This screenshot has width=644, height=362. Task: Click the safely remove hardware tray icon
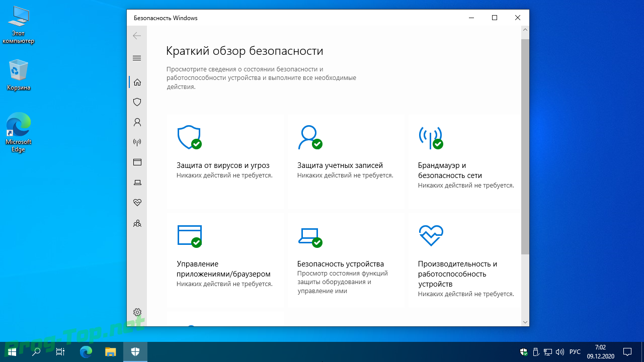(x=536, y=352)
